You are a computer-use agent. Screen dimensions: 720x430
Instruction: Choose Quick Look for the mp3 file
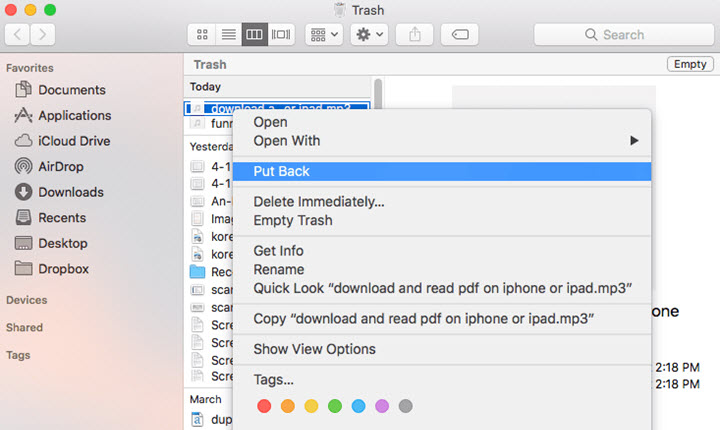(442, 289)
